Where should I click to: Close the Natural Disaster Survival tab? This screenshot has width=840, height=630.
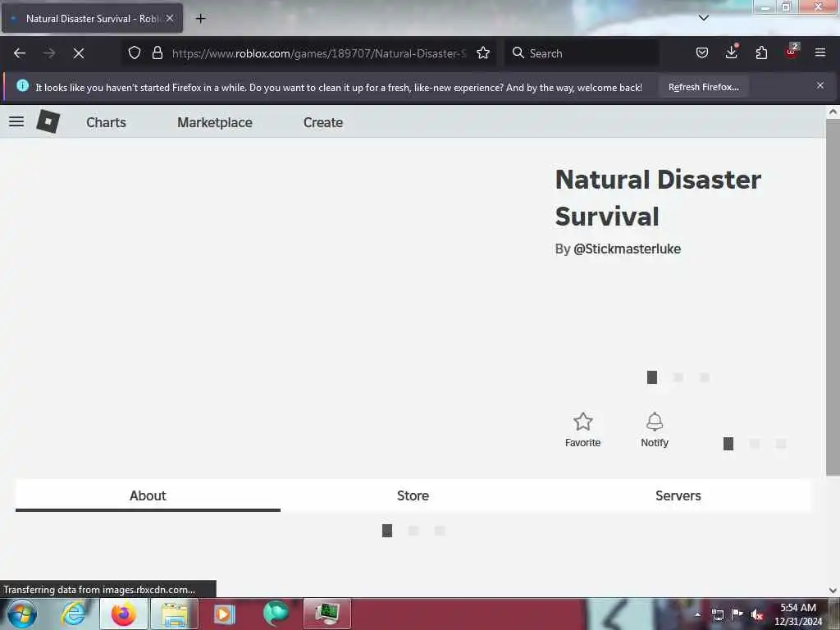click(x=170, y=18)
